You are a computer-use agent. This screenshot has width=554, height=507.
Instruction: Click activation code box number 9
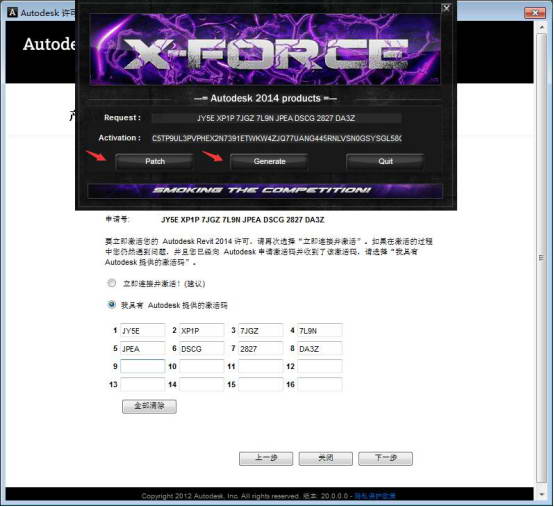pyautogui.click(x=142, y=366)
